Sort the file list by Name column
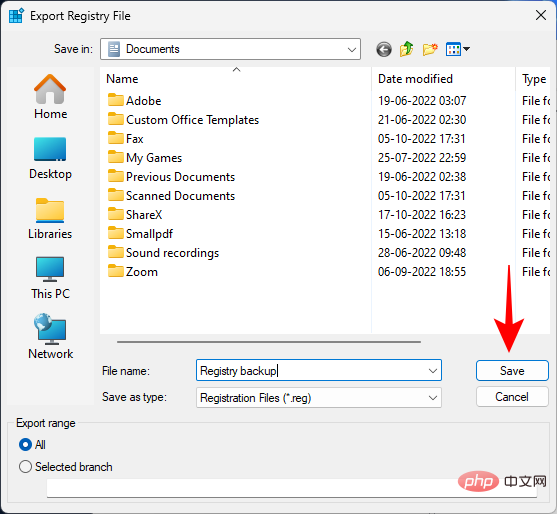 (236, 79)
